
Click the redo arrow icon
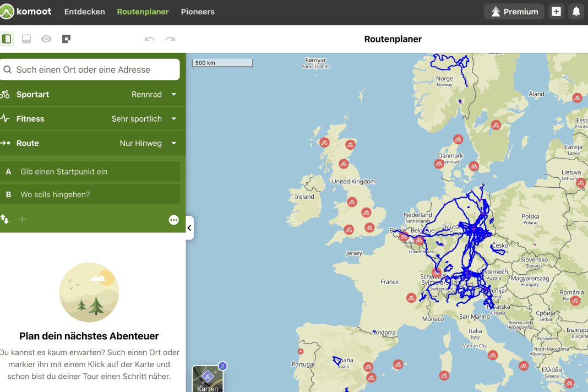point(170,39)
